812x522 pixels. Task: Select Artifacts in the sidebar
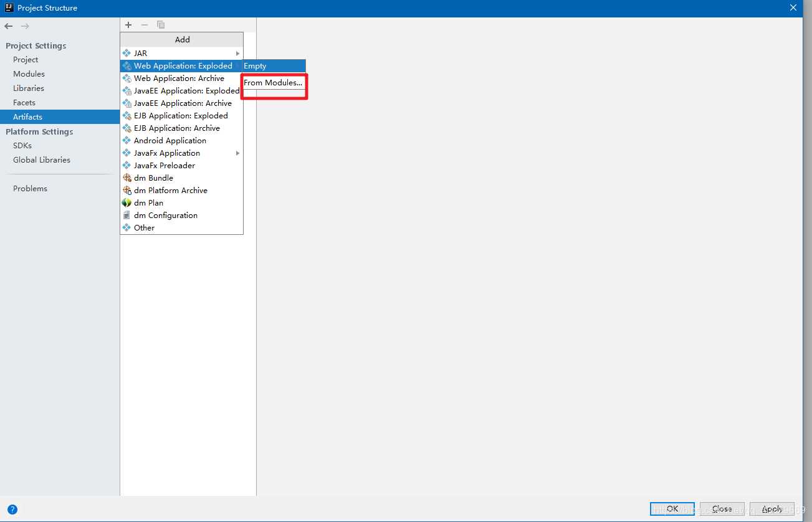60,117
